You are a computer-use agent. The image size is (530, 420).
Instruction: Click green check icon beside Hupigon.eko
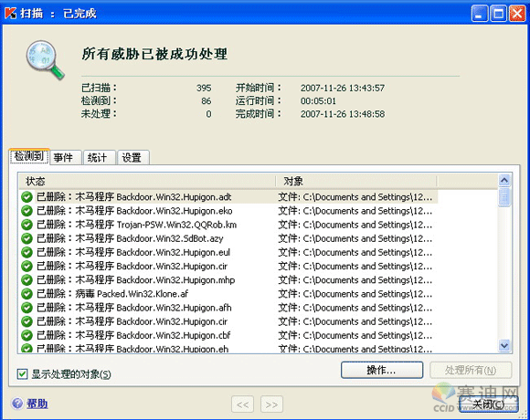(26, 211)
